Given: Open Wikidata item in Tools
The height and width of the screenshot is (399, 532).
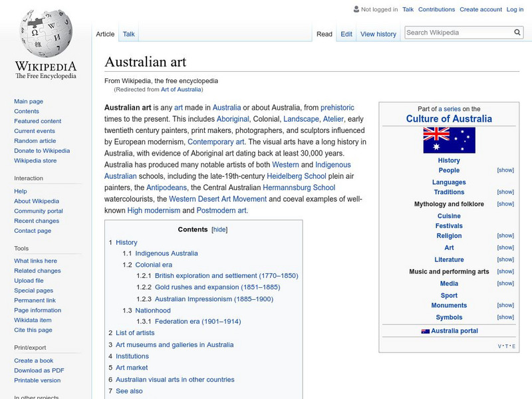Looking at the screenshot, I should (33, 320).
